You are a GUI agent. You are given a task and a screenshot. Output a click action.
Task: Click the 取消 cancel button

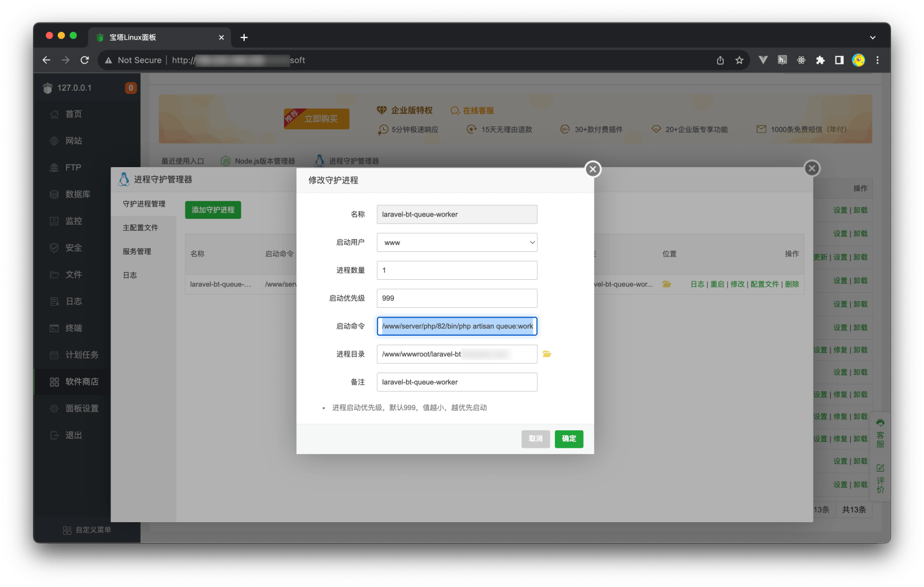point(536,439)
